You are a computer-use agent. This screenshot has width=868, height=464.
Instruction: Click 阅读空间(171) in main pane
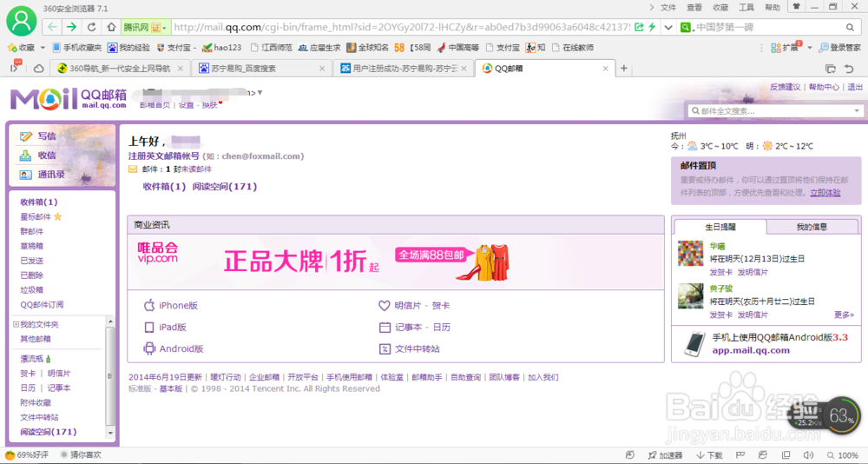tap(225, 187)
